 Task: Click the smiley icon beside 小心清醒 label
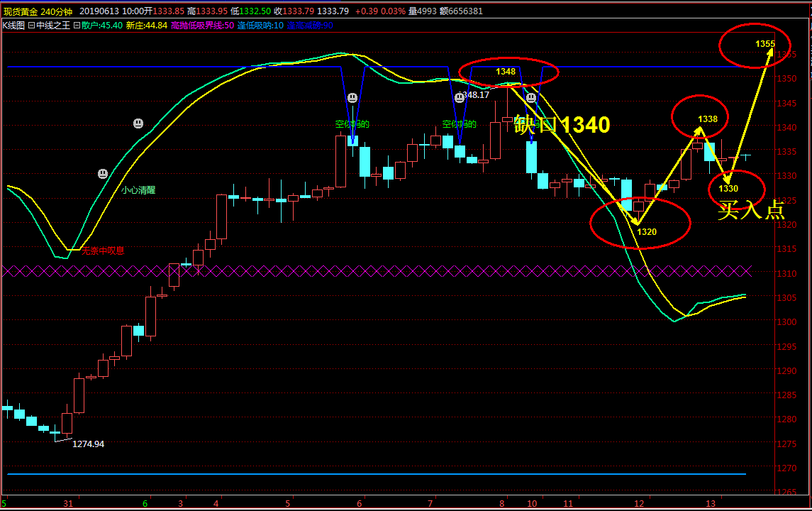click(103, 174)
